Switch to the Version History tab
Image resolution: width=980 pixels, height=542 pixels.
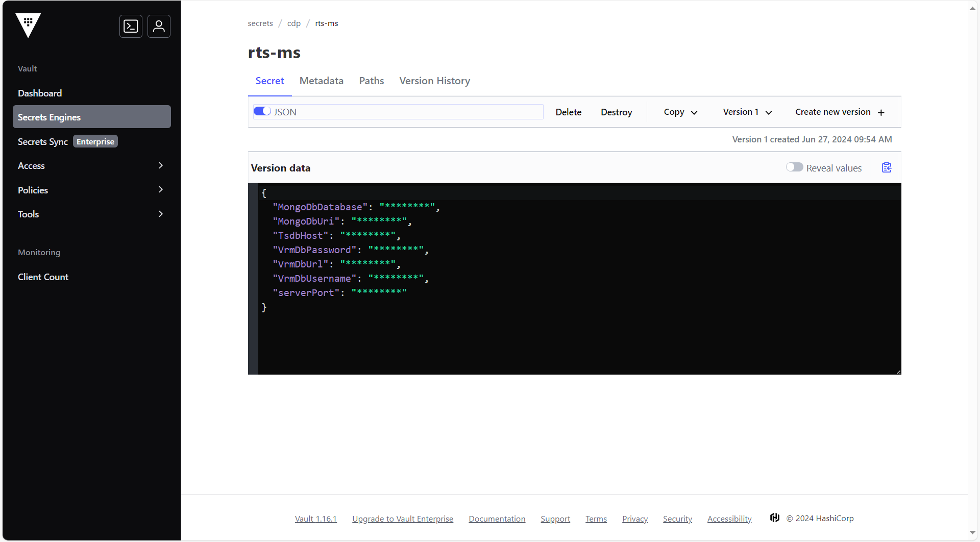pyautogui.click(x=435, y=81)
